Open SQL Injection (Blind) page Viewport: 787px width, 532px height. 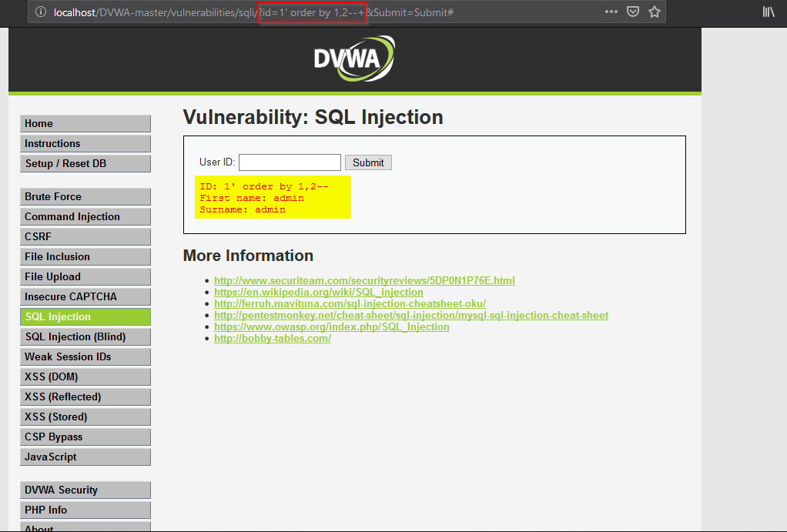pos(85,336)
